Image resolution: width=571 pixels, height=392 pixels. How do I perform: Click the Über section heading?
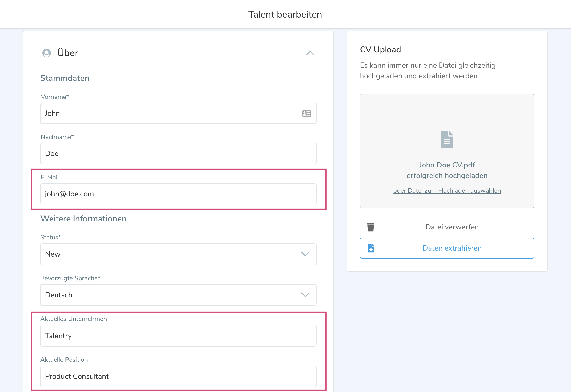[x=68, y=53]
